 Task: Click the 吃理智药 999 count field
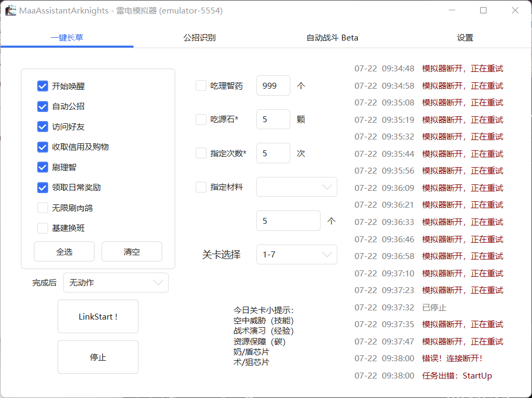point(273,85)
